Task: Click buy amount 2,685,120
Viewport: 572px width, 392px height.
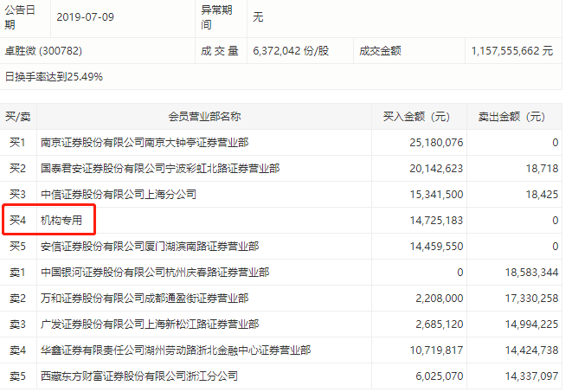Action: 440,325
